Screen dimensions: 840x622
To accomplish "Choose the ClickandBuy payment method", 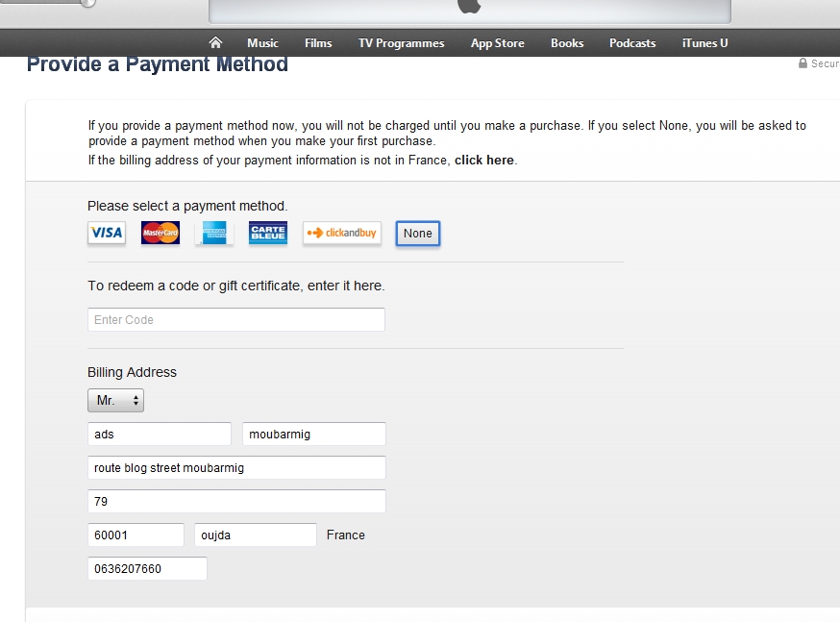I will click(x=342, y=233).
